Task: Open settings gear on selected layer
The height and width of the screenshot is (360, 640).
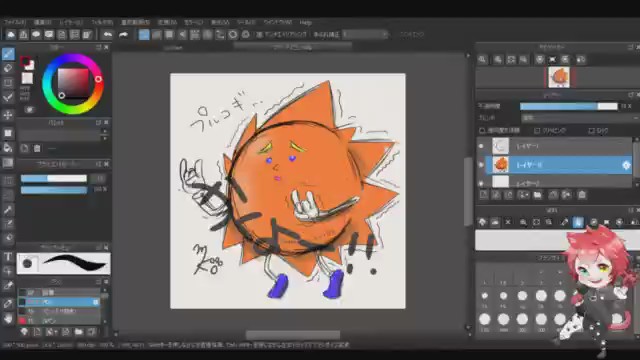Action: pyautogui.click(x=626, y=165)
